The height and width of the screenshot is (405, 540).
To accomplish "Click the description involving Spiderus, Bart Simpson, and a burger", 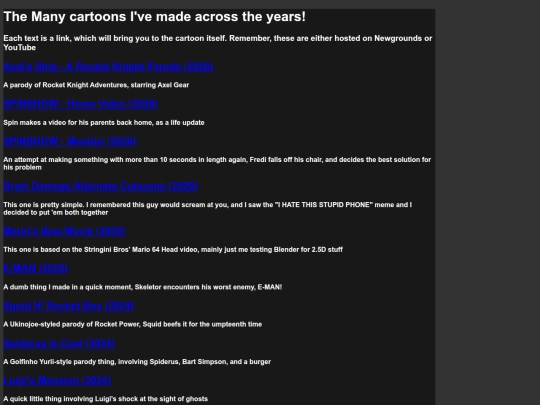I will pos(137,362).
